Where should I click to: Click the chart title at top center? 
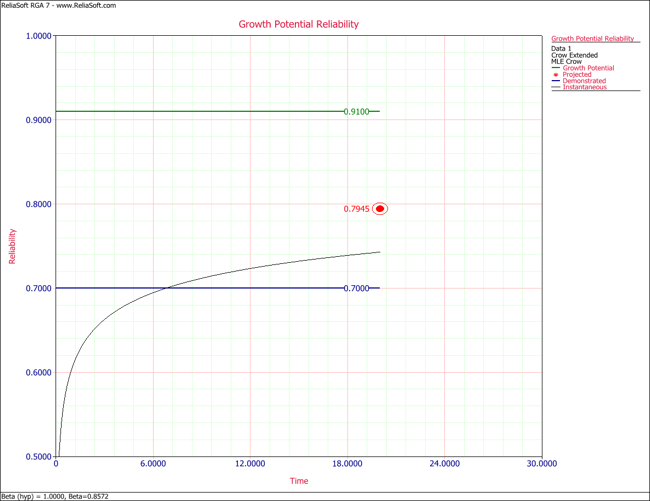[x=298, y=24]
